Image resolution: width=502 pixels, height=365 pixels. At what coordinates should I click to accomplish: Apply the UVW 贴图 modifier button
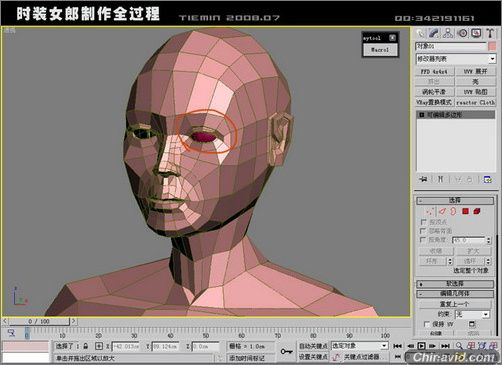pos(476,92)
